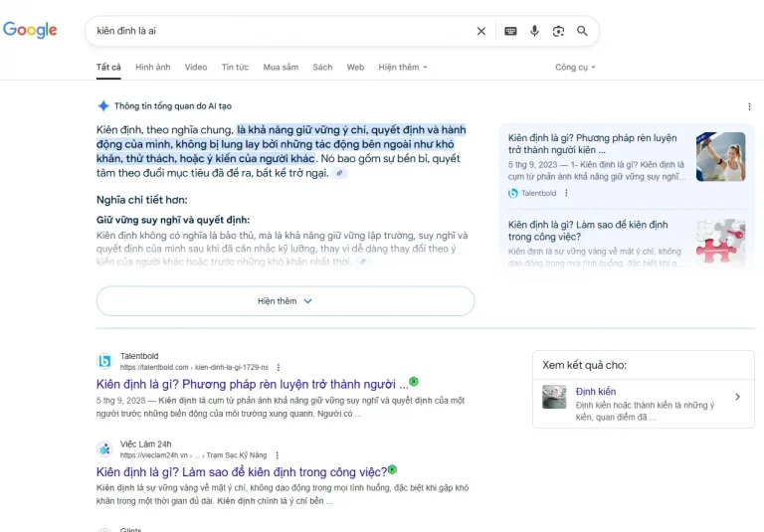Switch to the Tất cả tab
This screenshot has height=532, width=764.
click(108, 68)
